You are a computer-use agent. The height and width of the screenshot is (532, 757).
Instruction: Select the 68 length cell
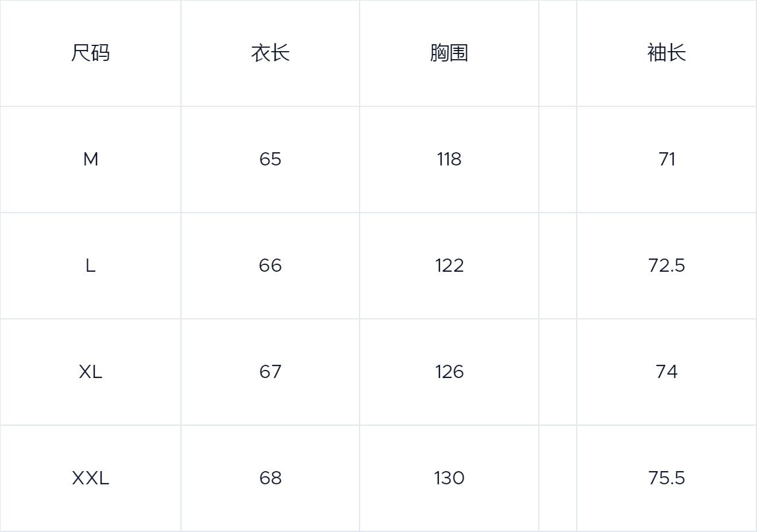click(270, 478)
